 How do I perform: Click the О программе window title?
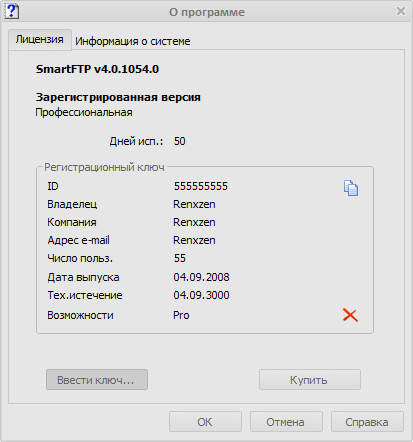pyautogui.click(x=207, y=12)
